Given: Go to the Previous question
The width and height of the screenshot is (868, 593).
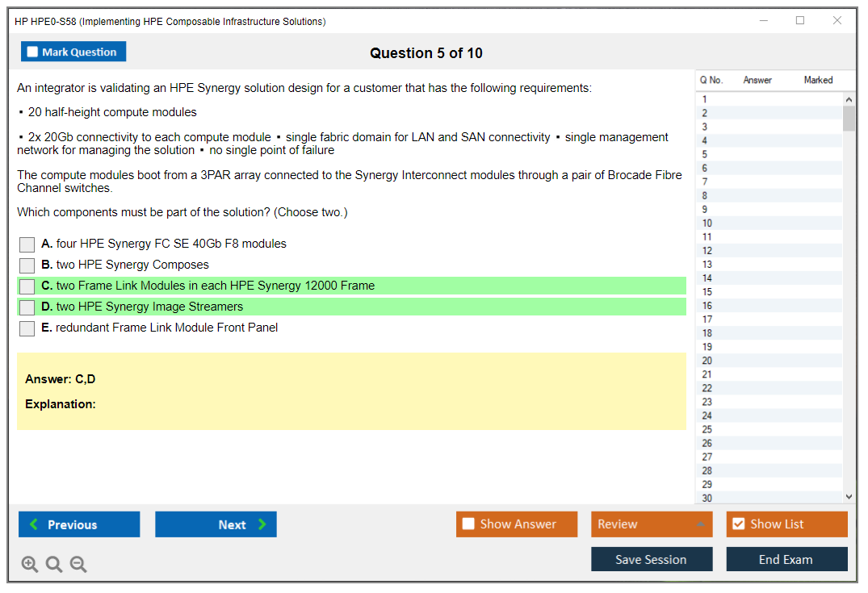Looking at the screenshot, I should point(79,524).
